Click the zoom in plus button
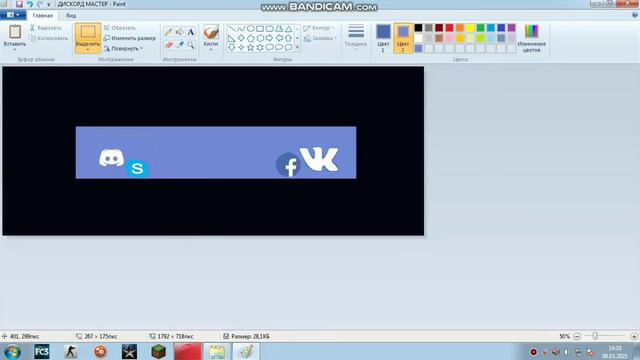Viewport: 640px width, 360px height. [x=634, y=336]
